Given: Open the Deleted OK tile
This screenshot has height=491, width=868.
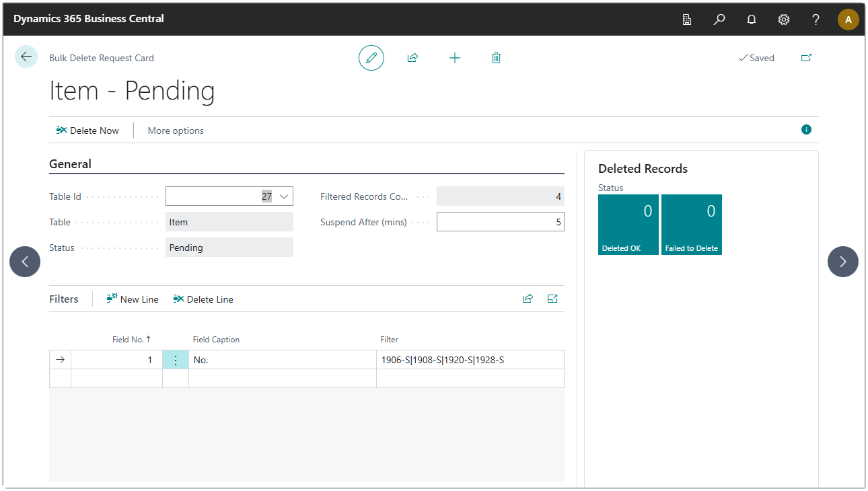Looking at the screenshot, I should (628, 225).
